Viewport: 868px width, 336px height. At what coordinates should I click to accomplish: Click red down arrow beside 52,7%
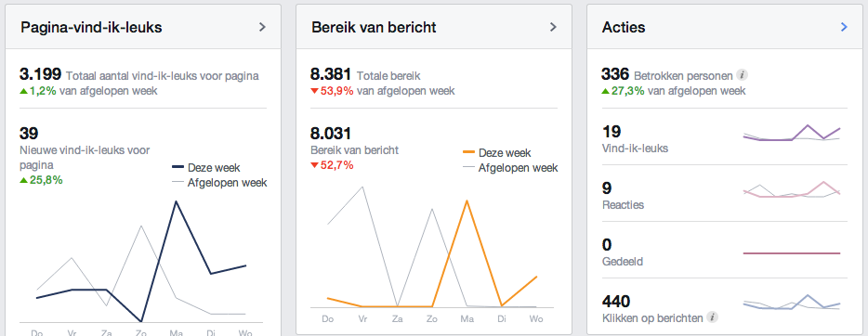(x=314, y=165)
